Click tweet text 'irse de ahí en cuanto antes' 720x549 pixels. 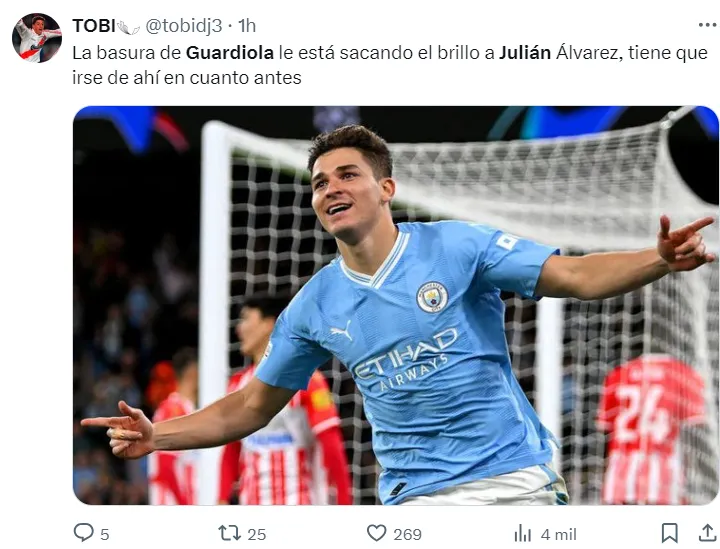187,78
